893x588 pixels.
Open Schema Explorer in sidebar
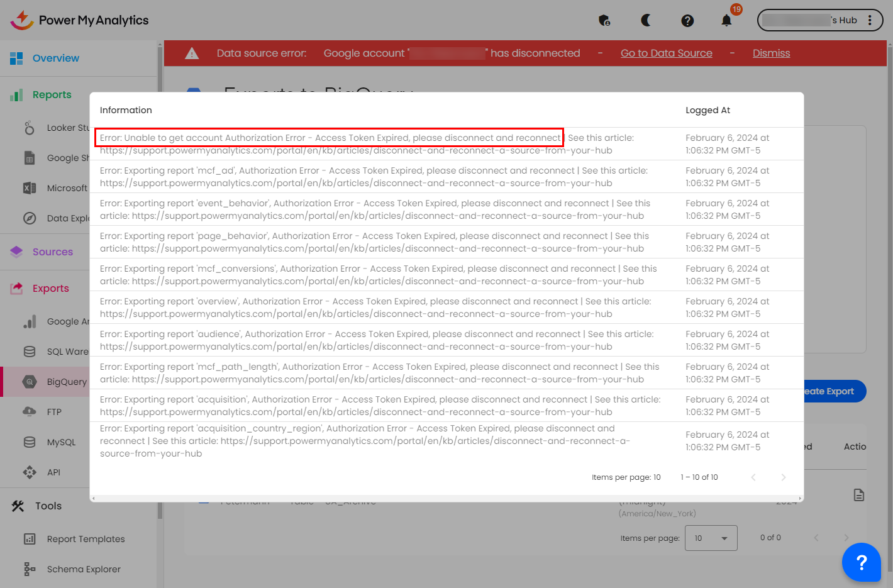tap(83, 569)
